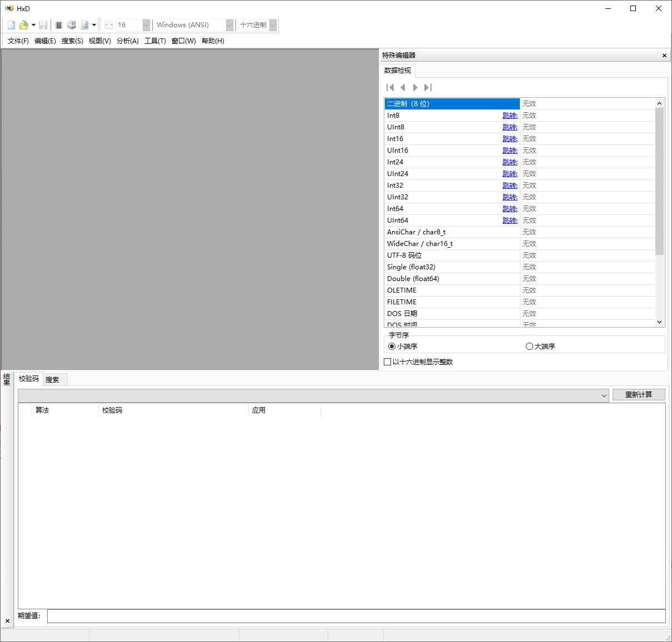Viewport: 672px width, 642px height.
Task: Go to next byte in data inspector
Action: (x=415, y=87)
